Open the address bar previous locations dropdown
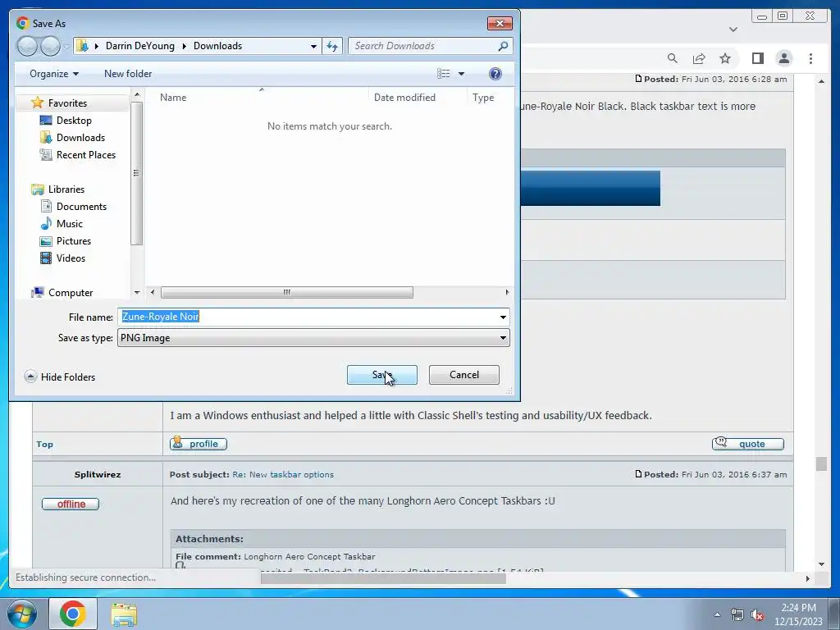Viewport: 840px width, 630px height. pos(313,46)
